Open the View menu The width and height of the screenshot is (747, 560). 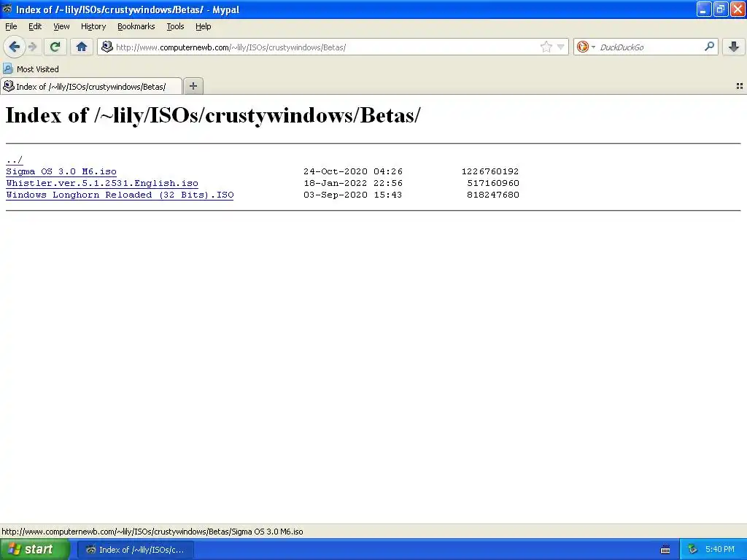pos(61,26)
